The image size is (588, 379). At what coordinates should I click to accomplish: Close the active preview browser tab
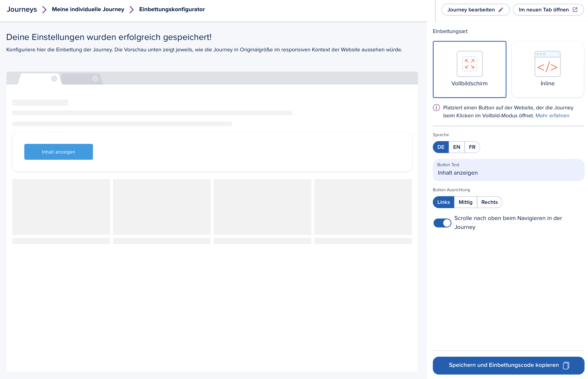pyautogui.click(x=54, y=79)
